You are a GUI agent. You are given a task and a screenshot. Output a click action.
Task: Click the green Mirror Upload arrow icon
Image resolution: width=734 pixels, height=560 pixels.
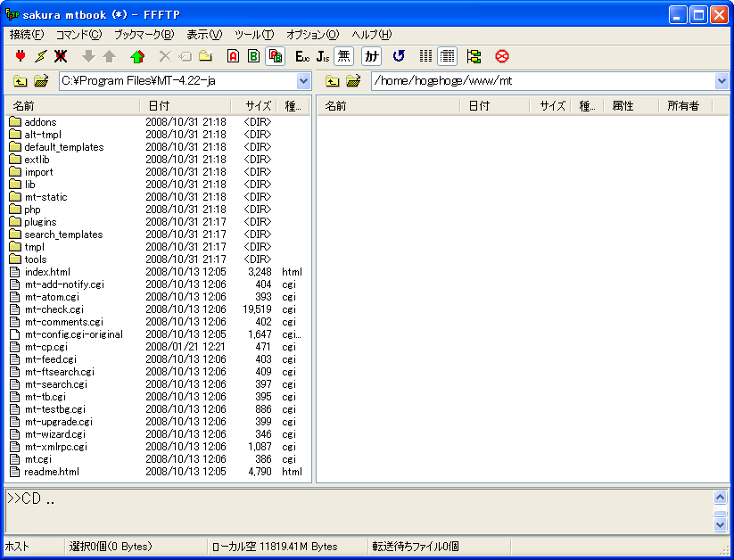(x=137, y=57)
